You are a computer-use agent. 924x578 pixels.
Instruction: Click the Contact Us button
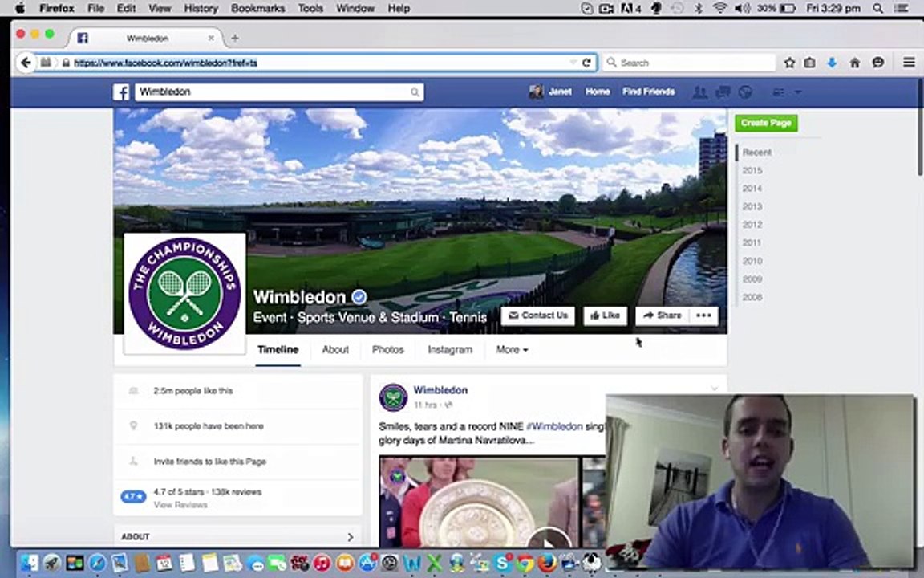pyautogui.click(x=538, y=315)
